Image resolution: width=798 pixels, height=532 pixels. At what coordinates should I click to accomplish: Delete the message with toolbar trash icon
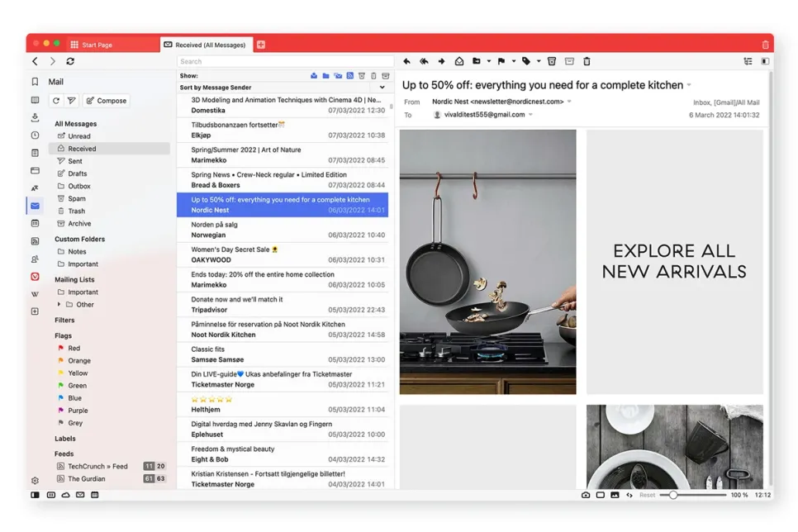click(587, 61)
